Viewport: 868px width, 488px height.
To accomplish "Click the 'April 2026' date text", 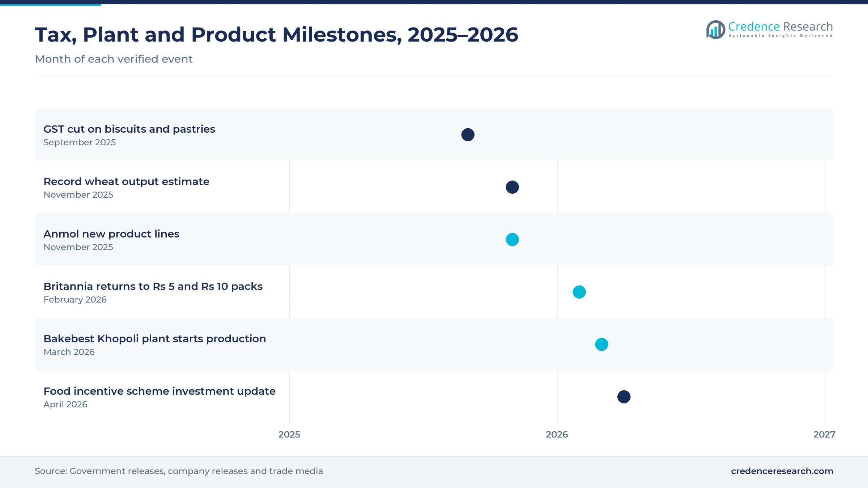I will tap(65, 404).
